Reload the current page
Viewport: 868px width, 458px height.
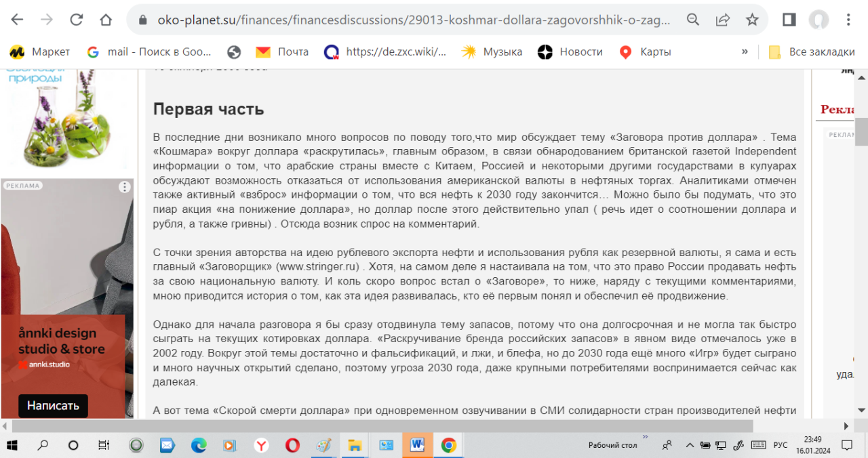click(x=77, y=20)
